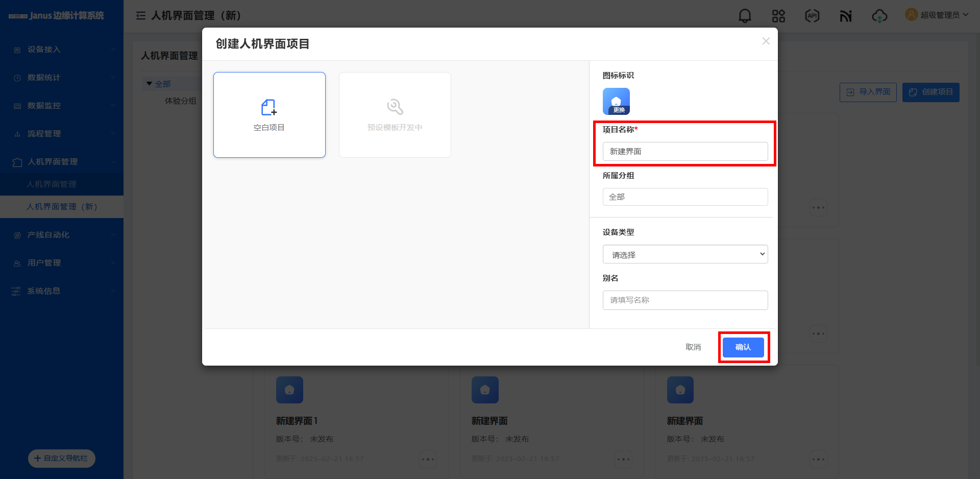This screenshot has width=980, height=479.
Task: Expand the 设备接入 sidebar menu
Action: point(62,50)
